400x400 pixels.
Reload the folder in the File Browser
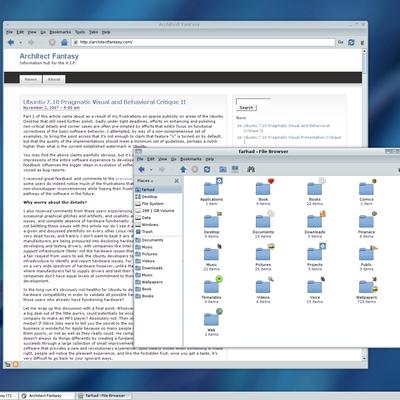(207, 169)
